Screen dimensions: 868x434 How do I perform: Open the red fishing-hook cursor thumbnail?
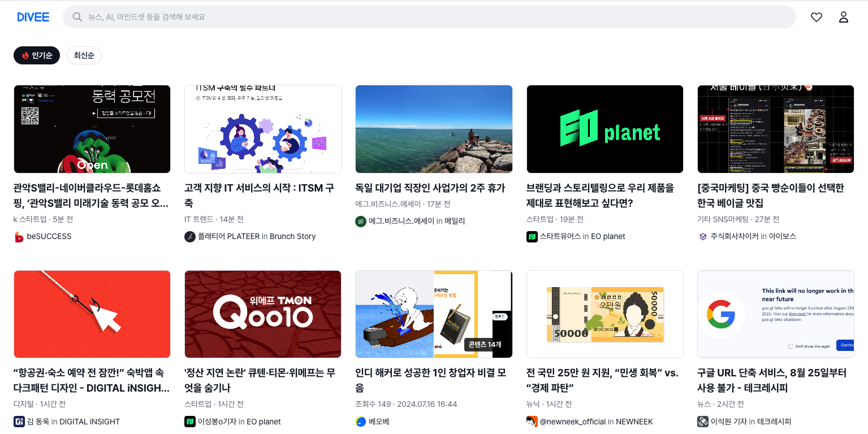pyautogui.click(x=92, y=314)
